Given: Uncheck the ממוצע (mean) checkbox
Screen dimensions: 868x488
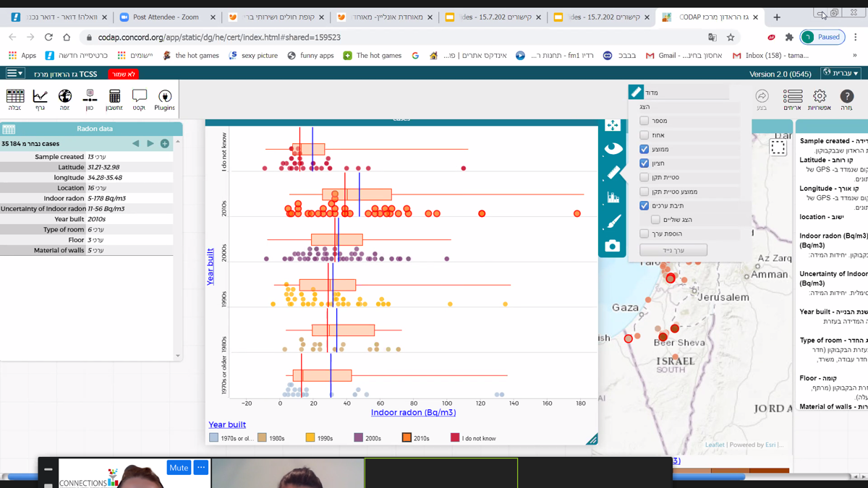Looking at the screenshot, I should (644, 149).
